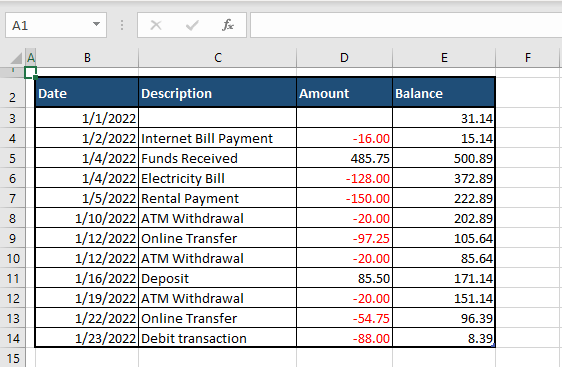Screen dimensions: 562x367
Task: Click the balance cell 500.89
Action: point(444,158)
